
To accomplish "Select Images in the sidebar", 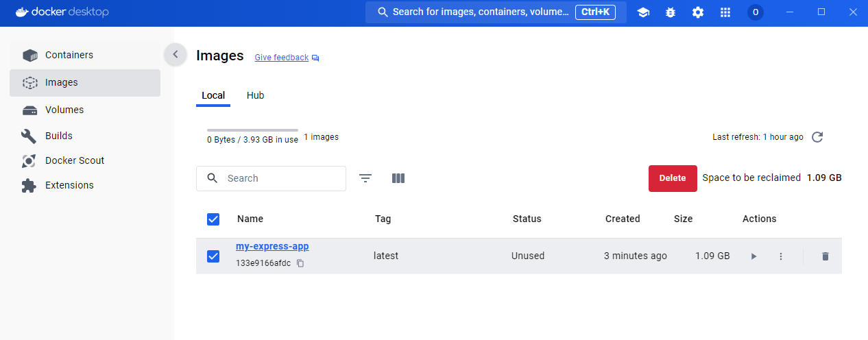I will [x=85, y=82].
